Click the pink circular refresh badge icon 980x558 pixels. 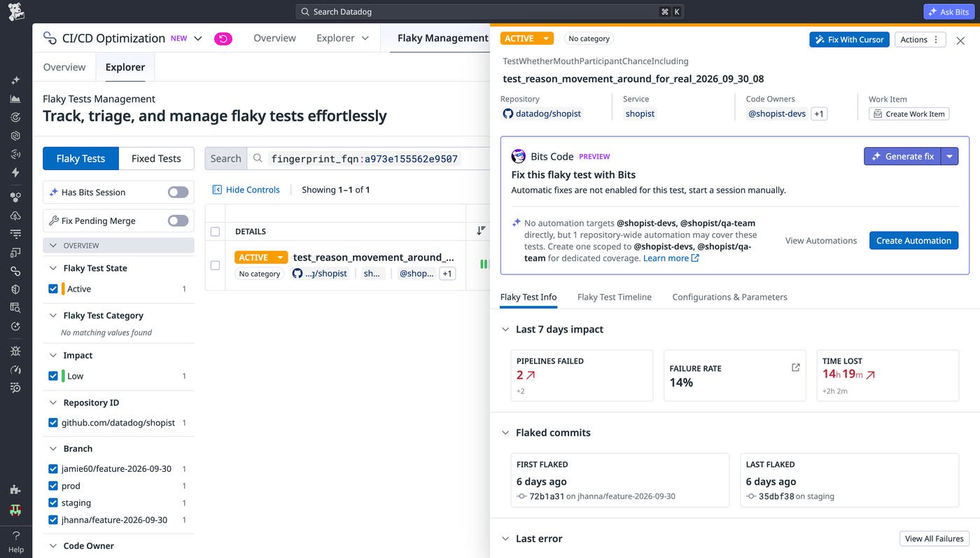[x=223, y=39]
